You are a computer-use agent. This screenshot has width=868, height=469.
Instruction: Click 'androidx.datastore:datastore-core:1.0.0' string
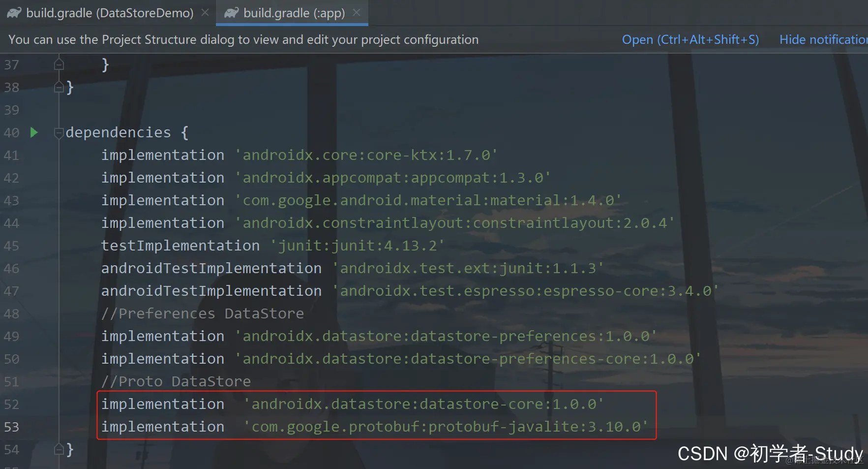(423, 404)
